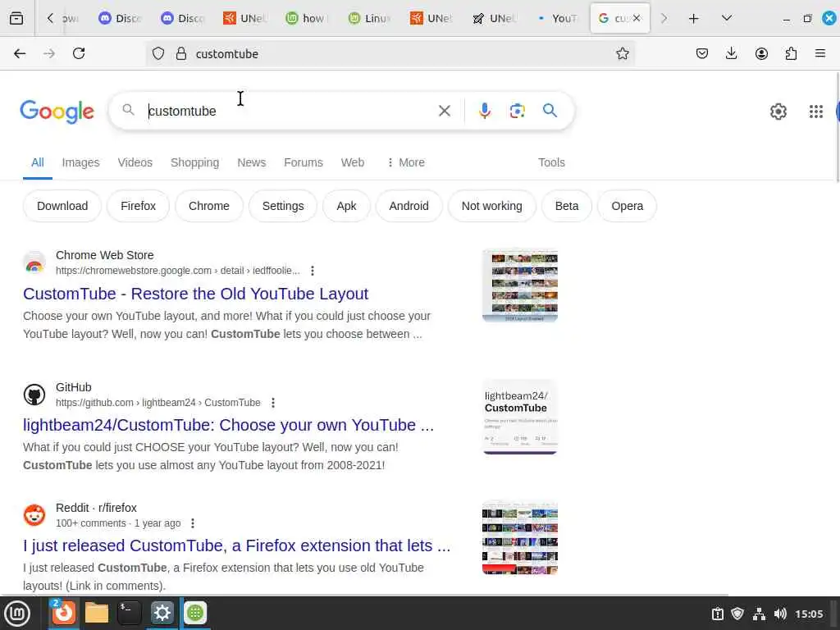Switch to the News results tab

(251, 162)
